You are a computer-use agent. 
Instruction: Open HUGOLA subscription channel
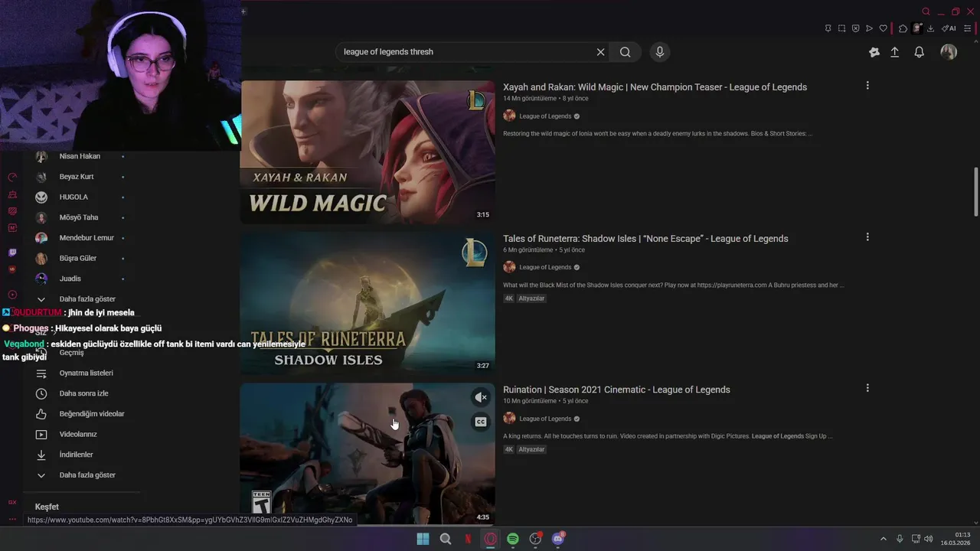pyautogui.click(x=73, y=197)
